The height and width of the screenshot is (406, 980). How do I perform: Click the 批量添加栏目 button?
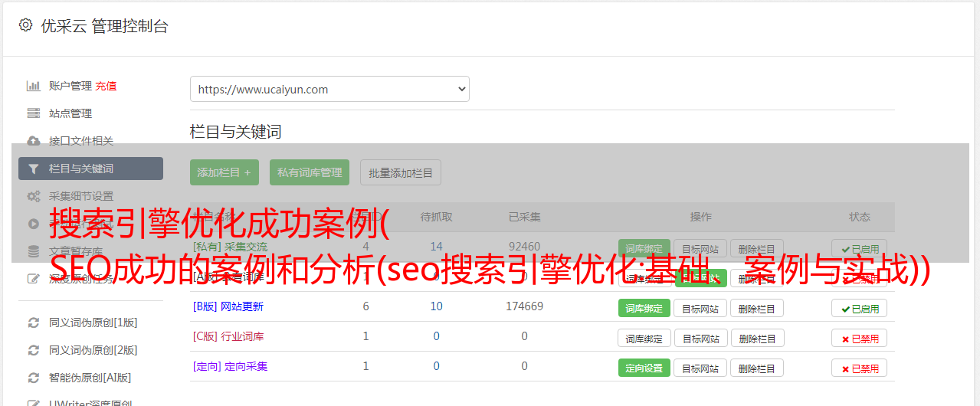coord(401,172)
